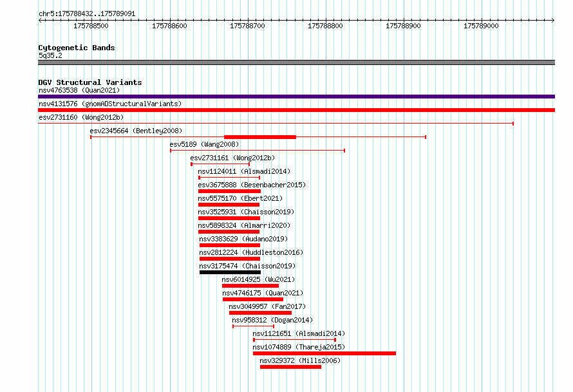Screen dimensions: 573x392
Task: Click the first nsv3525931 (Chaisson2019) label
Action: [x=246, y=212]
